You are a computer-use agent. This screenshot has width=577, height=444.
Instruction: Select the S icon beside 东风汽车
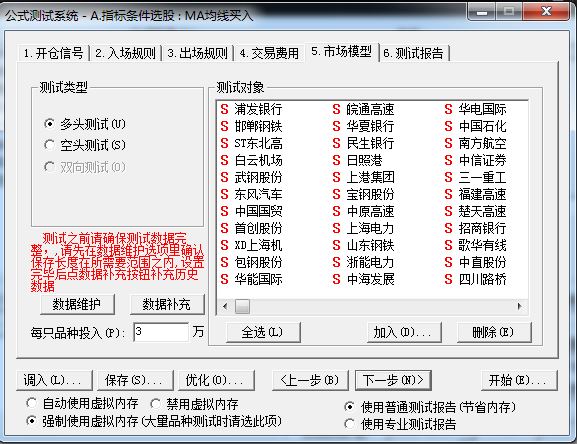point(224,194)
